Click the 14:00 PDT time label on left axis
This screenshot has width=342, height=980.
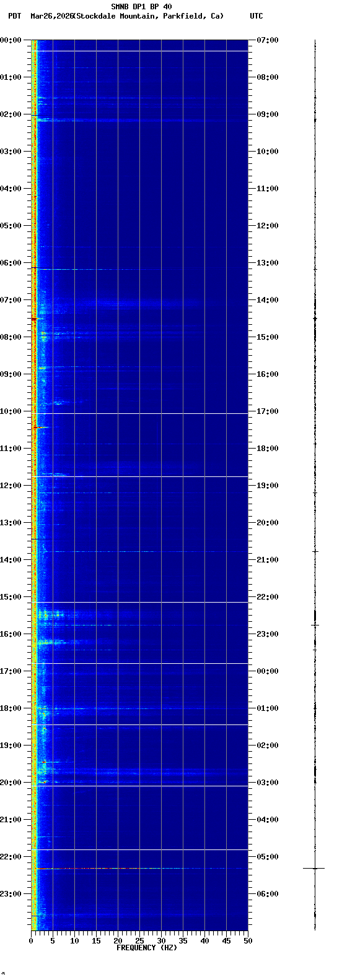point(11,559)
